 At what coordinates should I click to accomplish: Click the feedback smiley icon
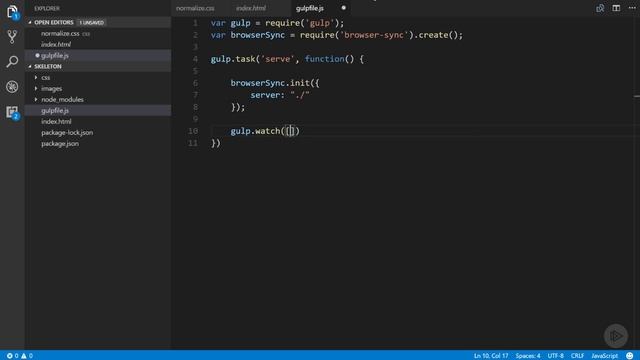tap(630, 356)
